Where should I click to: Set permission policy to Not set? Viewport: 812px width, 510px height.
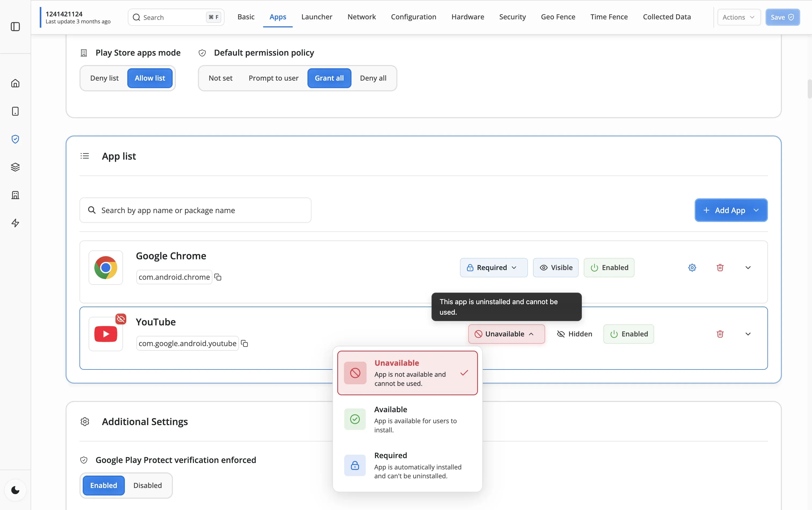click(x=220, y=78)
